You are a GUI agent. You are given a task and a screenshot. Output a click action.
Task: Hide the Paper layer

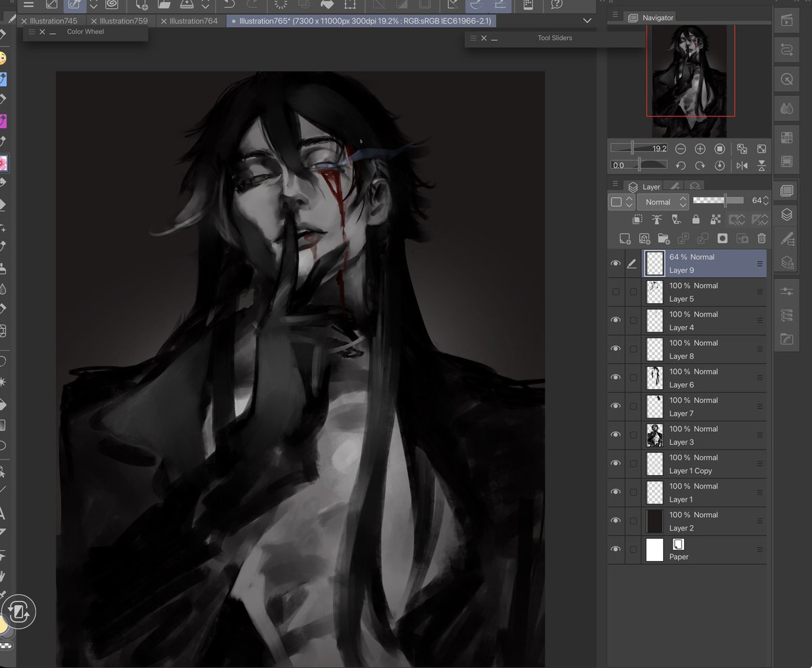pyautogui.click(x=615, y=550)
